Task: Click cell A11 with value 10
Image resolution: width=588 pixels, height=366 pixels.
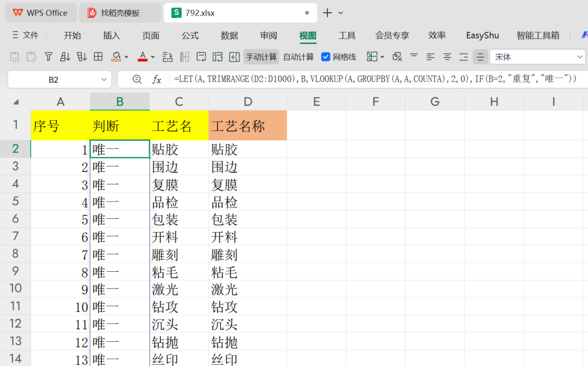Action: tap(60, 307)
